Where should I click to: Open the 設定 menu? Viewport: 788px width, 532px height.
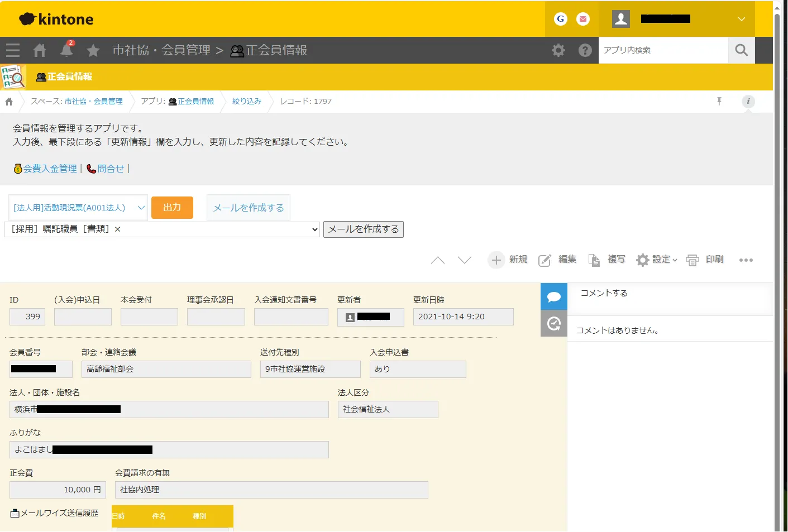coord(657,260)
